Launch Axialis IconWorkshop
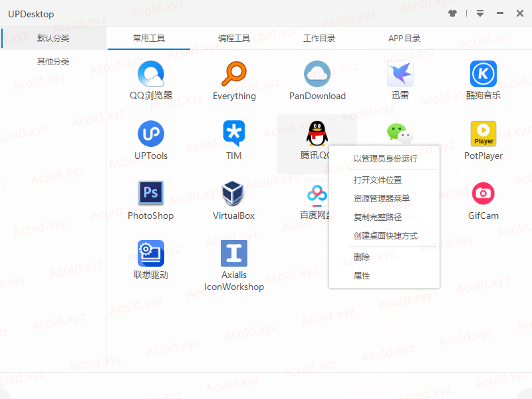This screenshot has height=399, width=532. 234,253
